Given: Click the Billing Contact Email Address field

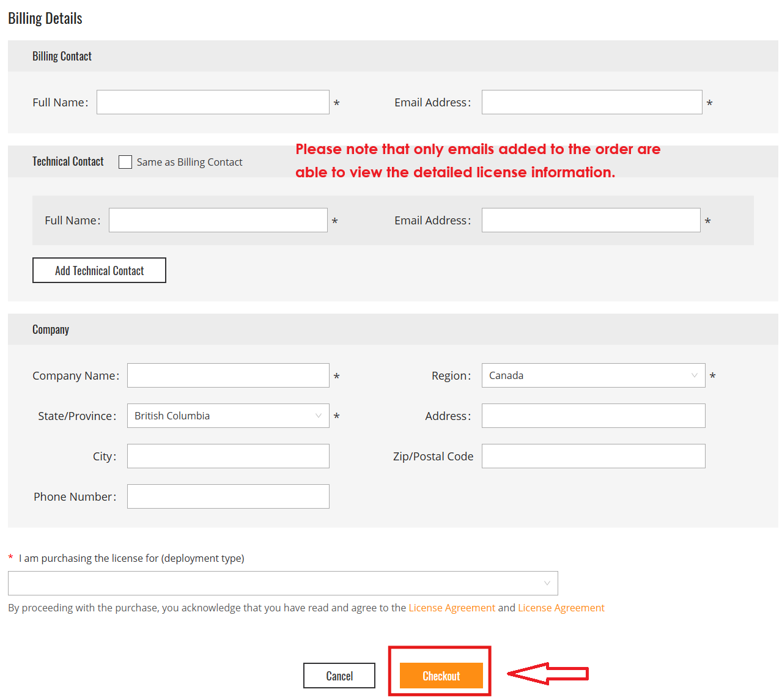Looking at the screenshot, I should point(591,101).
